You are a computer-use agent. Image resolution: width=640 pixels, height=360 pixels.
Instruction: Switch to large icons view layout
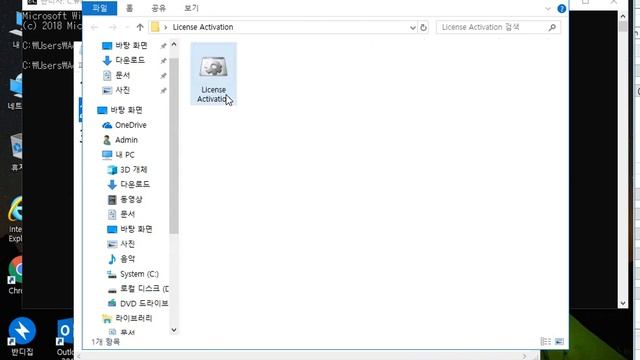point(559,341)
